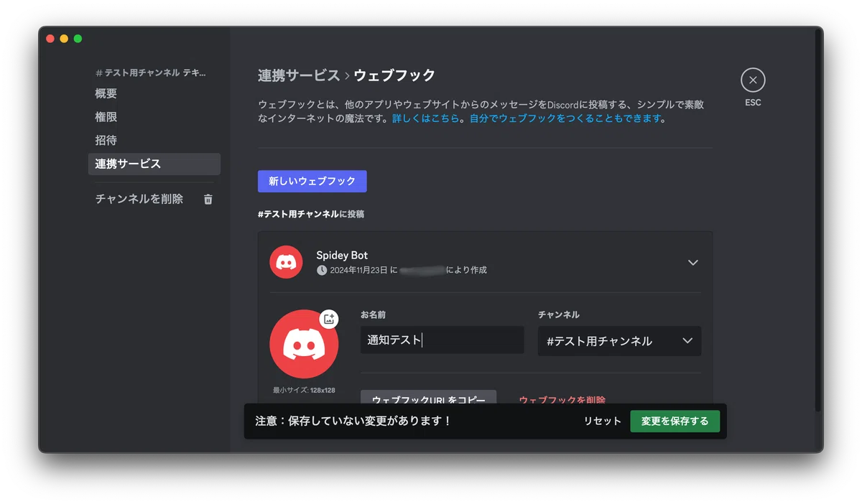Click ウェブフックを削除 red link
Screen dimensions: 862x504
pyautogui.click(x=562, y=399)
